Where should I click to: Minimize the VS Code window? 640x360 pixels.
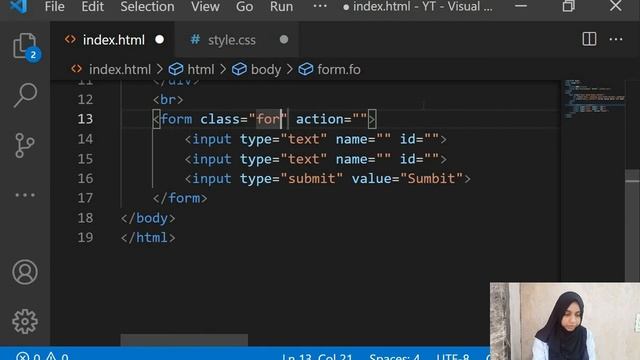[x=521, y=6]
